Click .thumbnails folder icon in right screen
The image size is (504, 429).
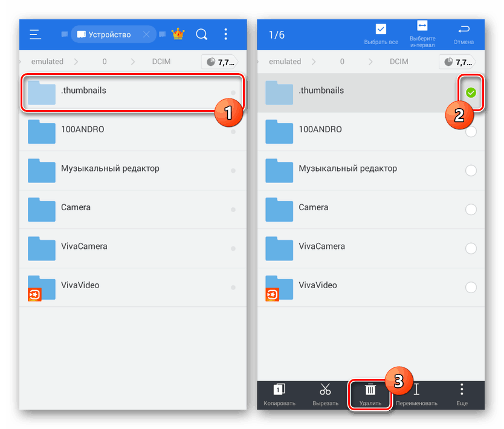point(279,93)
